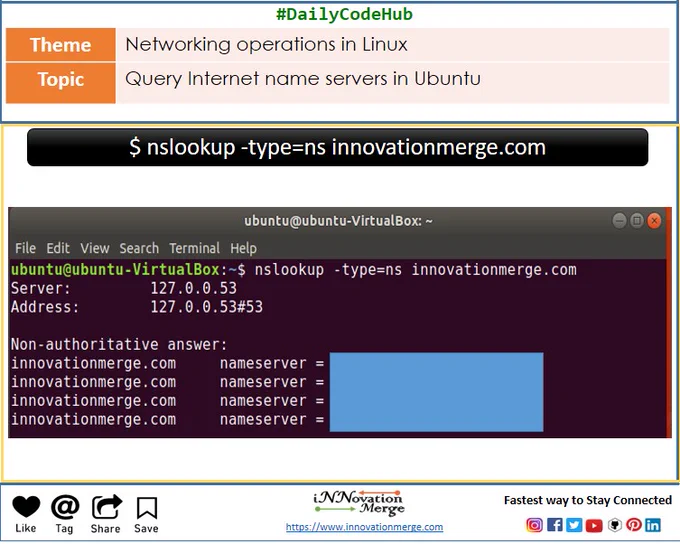680x544 pixels.
Task: Open the YouTube play icon
Action: point(594,525)
